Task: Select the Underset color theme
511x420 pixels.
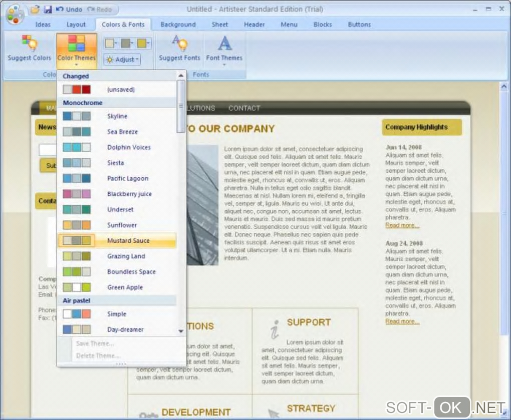Action: (x=117, y=209)
